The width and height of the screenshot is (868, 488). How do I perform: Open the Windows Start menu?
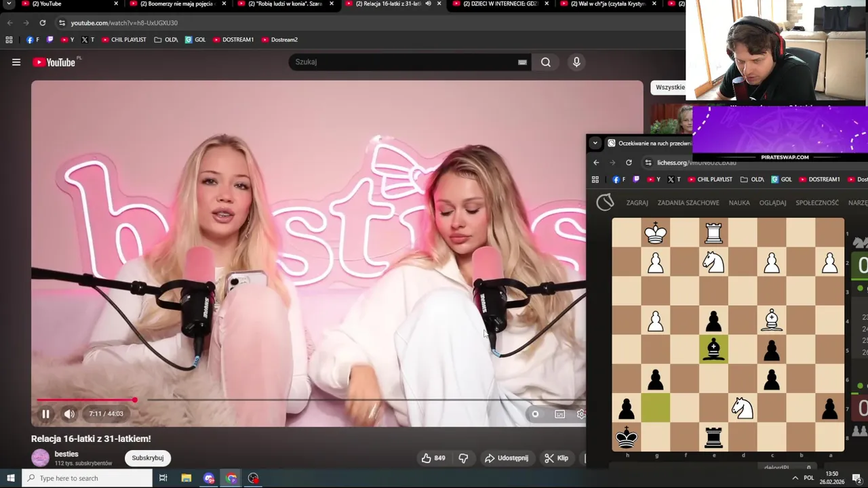pyautogui.click(x=10, y=479)
